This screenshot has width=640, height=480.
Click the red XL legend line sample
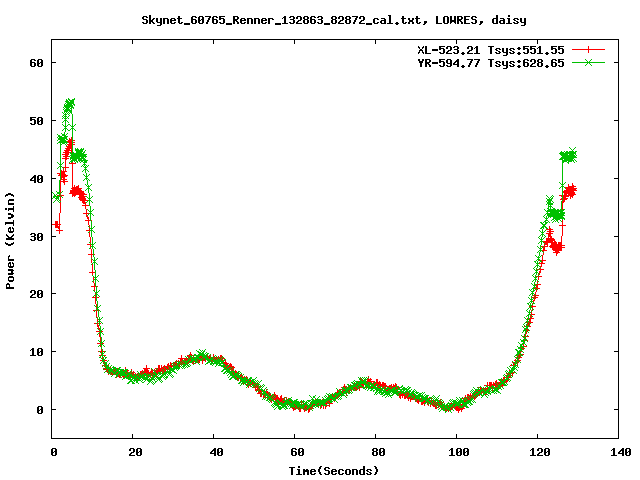(x=588, y=50)
